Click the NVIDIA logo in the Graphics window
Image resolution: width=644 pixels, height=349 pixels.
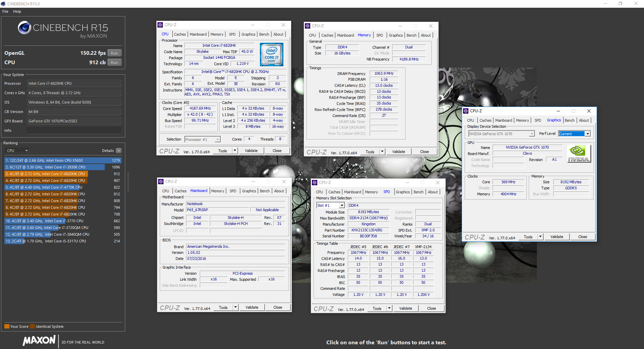pos(579,154)
